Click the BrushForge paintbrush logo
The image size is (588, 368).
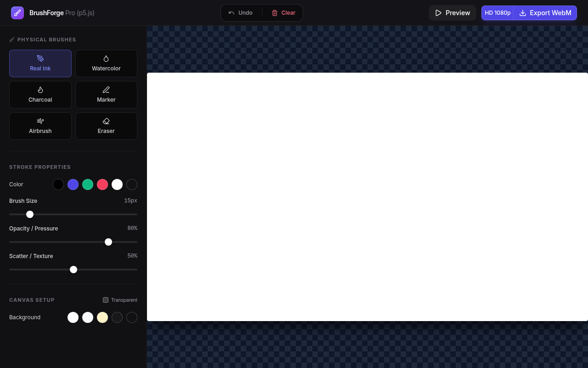click(x=17, y=13)
